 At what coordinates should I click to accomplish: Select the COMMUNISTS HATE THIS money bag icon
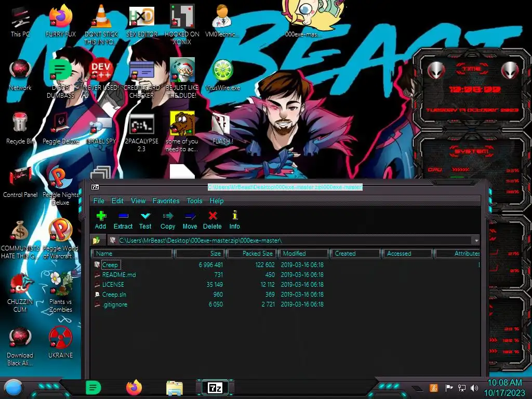click(20, 240)
